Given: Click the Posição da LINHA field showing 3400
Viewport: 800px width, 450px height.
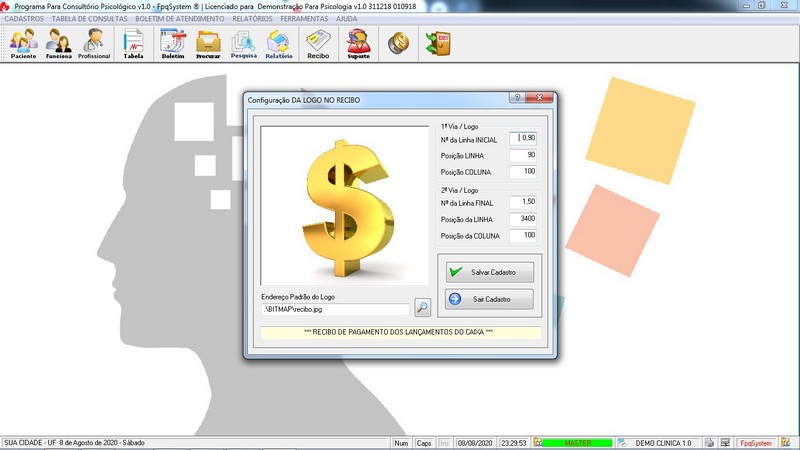Looking at the screenshot, I should coord(523,219).
